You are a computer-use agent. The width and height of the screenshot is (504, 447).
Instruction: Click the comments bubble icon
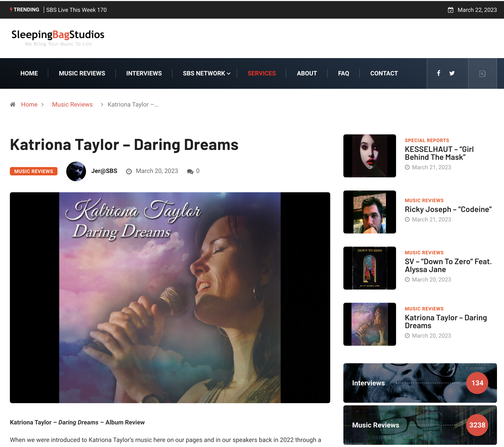coord(190,171)
